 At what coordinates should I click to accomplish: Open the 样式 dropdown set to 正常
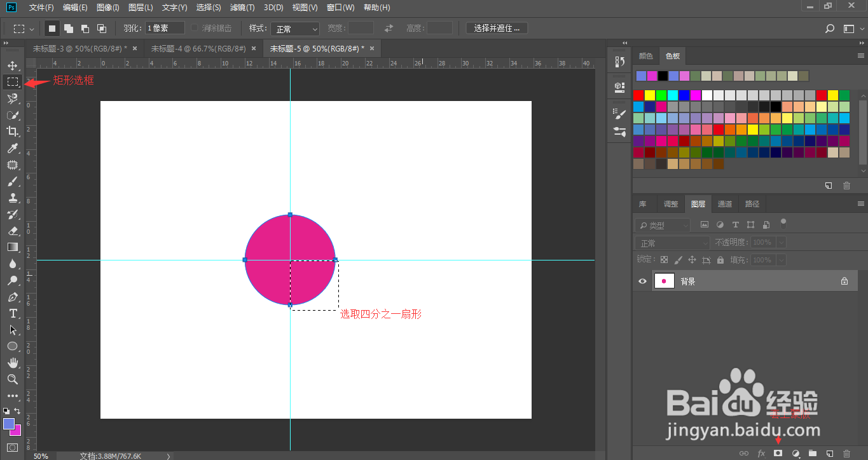pos(295,29)
